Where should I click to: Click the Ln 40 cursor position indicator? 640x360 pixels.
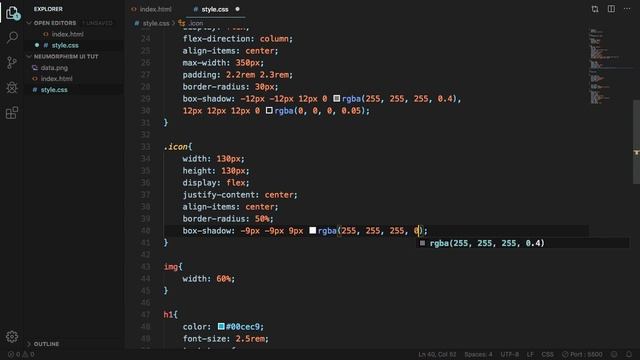pos(437,354)
